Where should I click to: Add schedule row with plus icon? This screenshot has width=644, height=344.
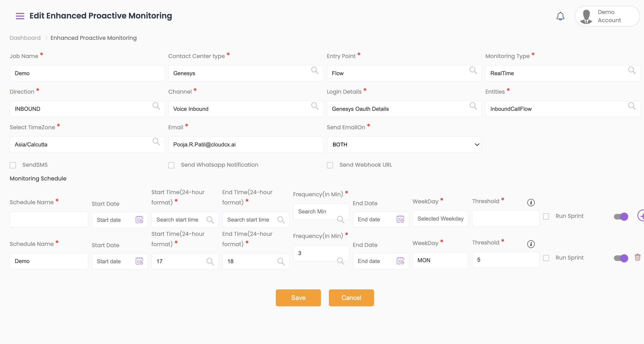click(x=641, y=216)
